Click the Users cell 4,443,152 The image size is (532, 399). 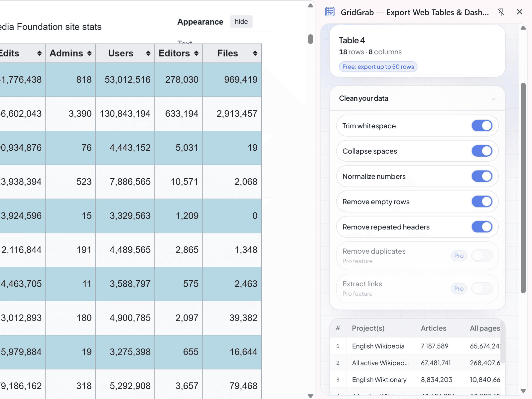tap(125, 148)
